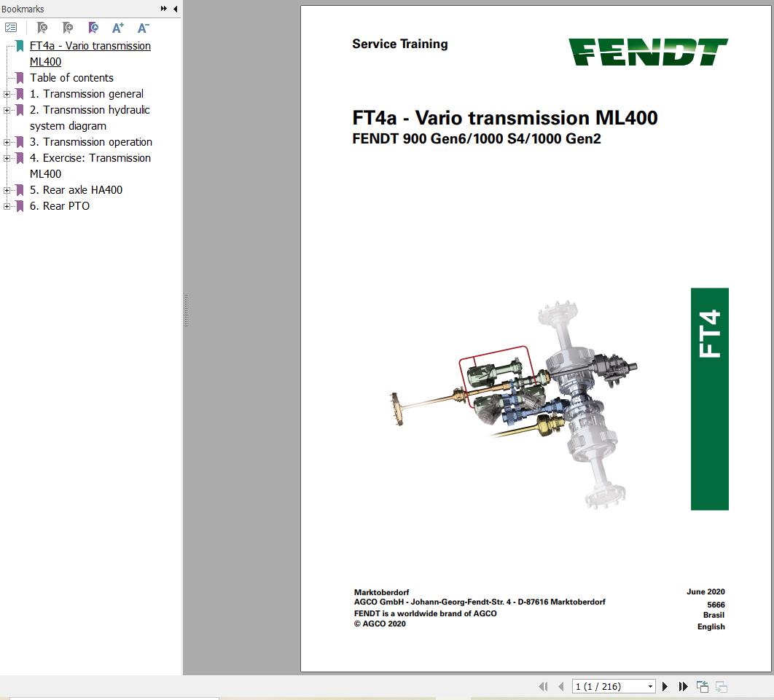Expand the "5. Rear axle HA400" bookmark
This screenshot has height=700, width=774.
point(7,190)
